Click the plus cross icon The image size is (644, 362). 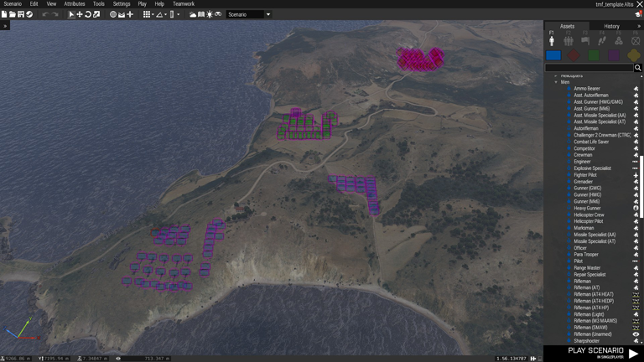point(130,14)
